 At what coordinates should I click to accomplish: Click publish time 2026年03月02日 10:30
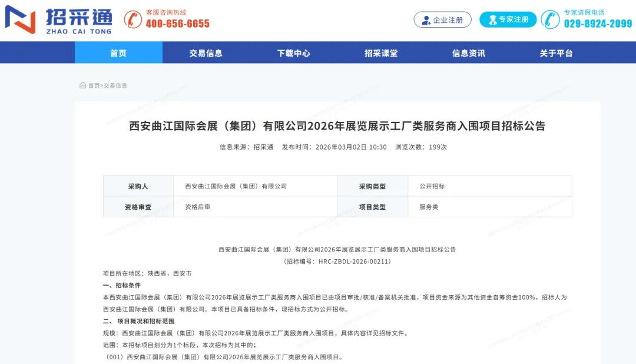[x=334, y=147]
